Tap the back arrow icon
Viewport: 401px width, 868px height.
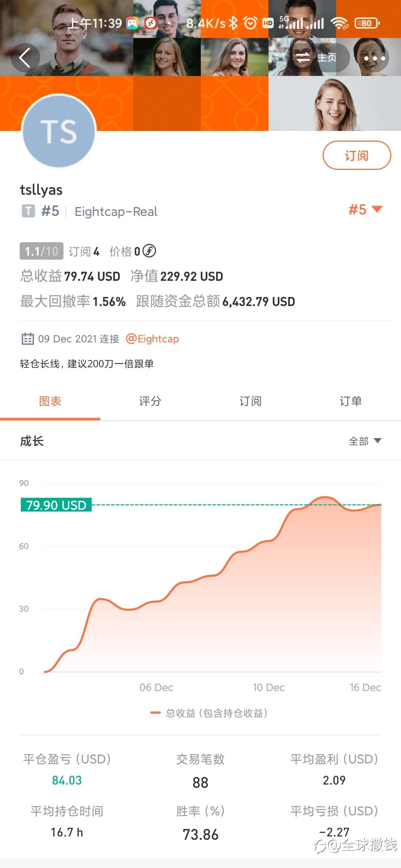pyautogui.click(x=25, y=58)
